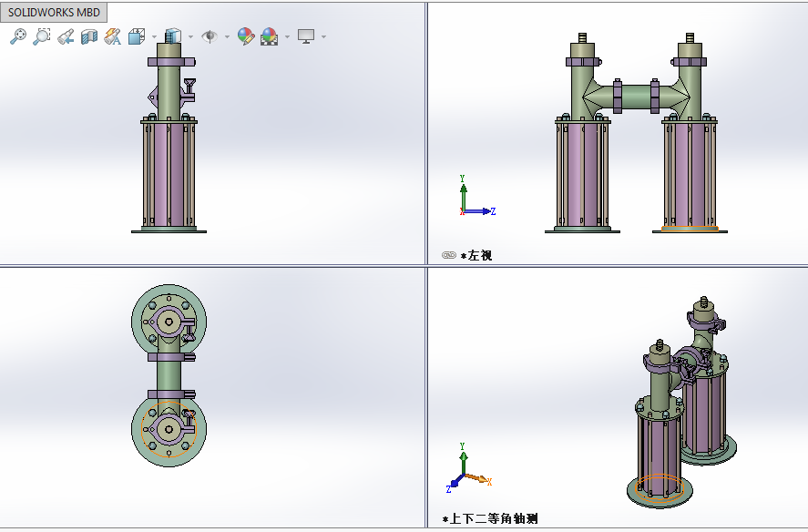Toggle the Section View tool

coord(89,36)
